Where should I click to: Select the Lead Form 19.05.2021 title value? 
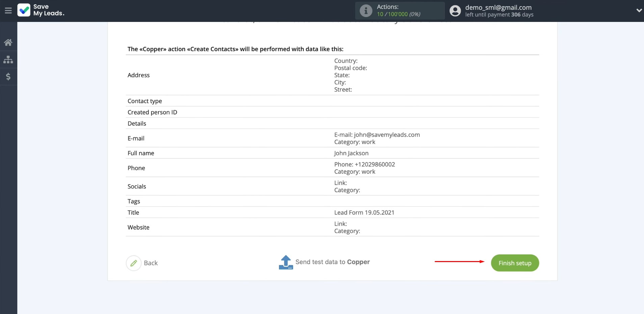pyautogui.click(x=364, y=212)
